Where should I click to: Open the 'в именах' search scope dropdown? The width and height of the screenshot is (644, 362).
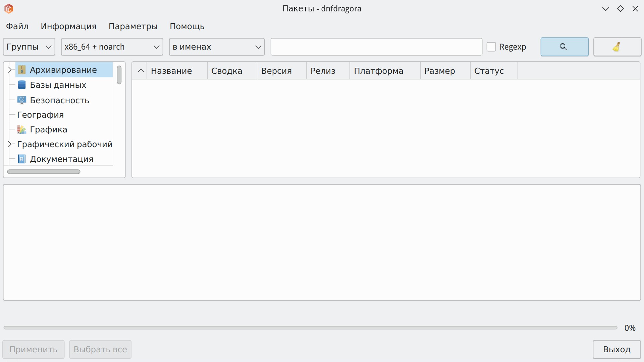point(217,47)
